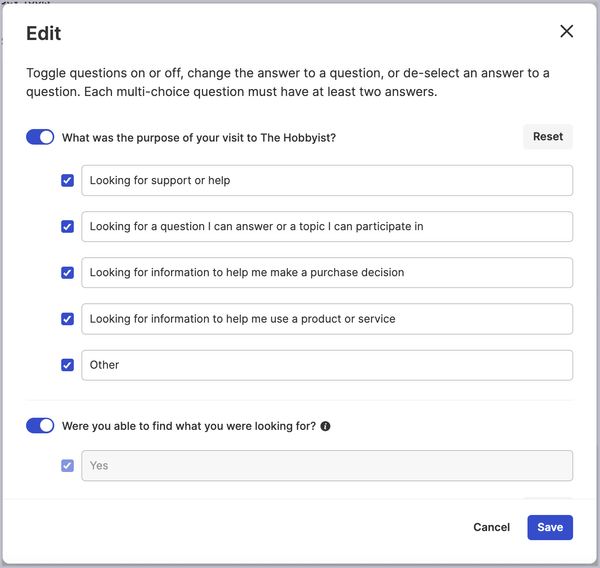Screen dimensions: 600x568
Task: Click into the 'topic I can participate in' field
Action: click(x=327, y=226)
